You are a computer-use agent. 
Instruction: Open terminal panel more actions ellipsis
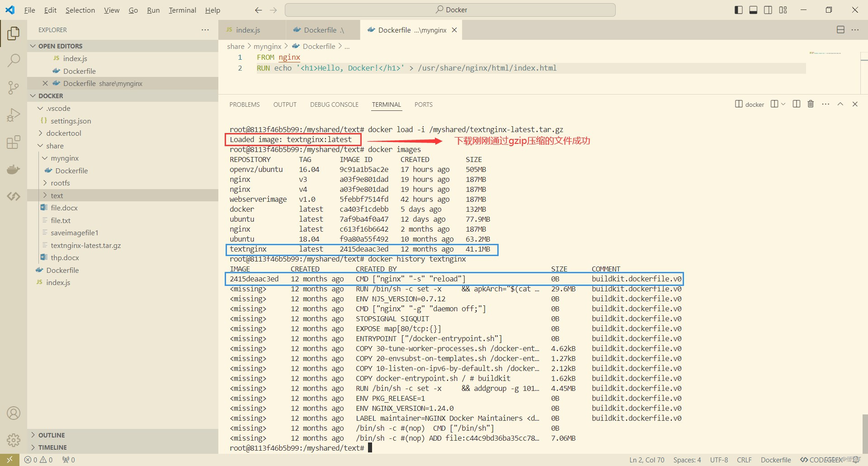coord(826,104)
